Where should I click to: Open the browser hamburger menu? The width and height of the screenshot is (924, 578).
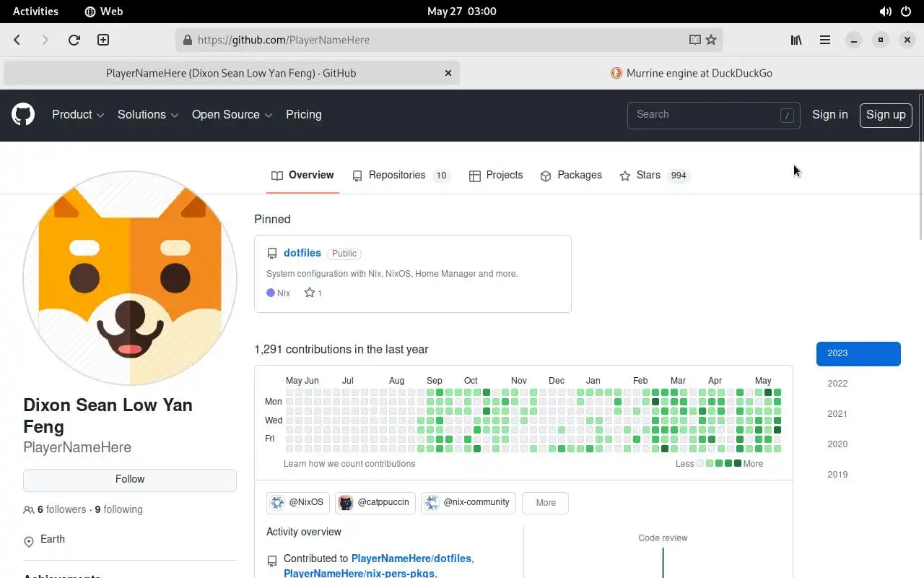click(x=824, y=40)
